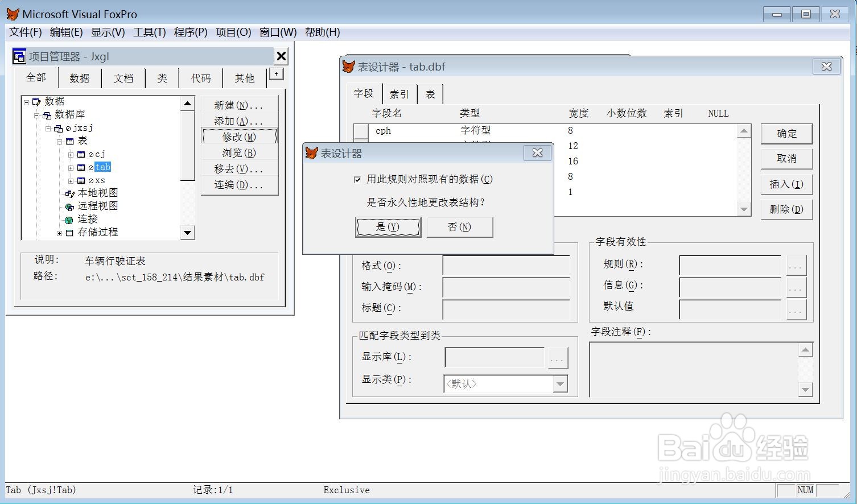This screenshot has width=857, height=504.
Task: Select 本地视图 tree item
Action: click(x=98, y=193)
